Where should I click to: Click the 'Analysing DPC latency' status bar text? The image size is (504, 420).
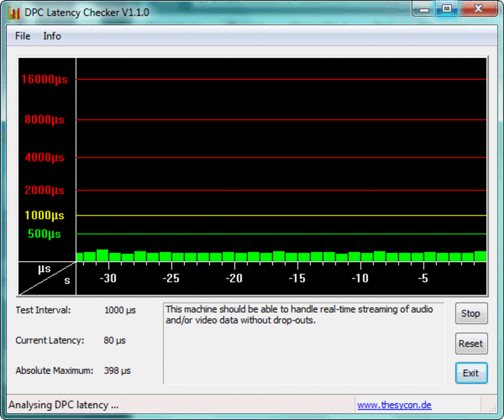pyautogui.click(x=64, y=405)
